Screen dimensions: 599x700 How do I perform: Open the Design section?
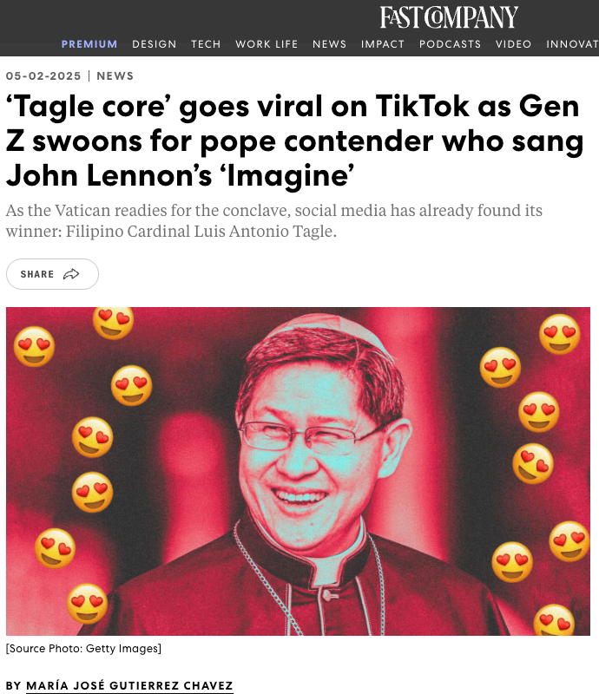[x=155, y=44]
